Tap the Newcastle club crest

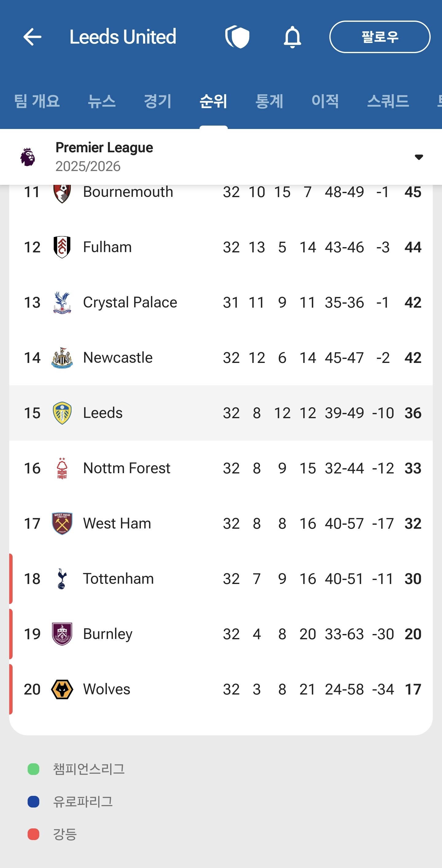tap(62, 357)
